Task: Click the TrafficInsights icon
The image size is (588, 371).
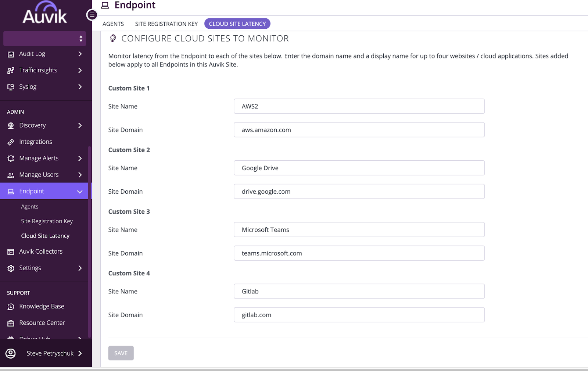Action: point(11,70)
